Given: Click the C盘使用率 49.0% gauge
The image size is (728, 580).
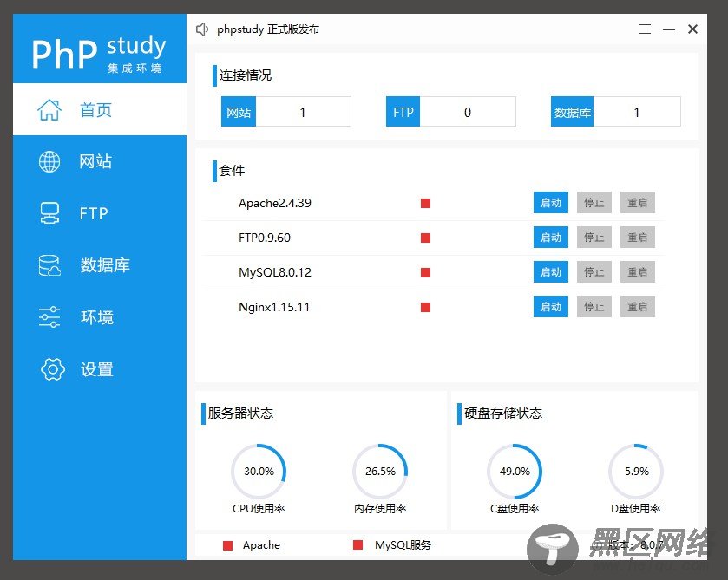Looking at the screenshot, I should coord(515,472).
